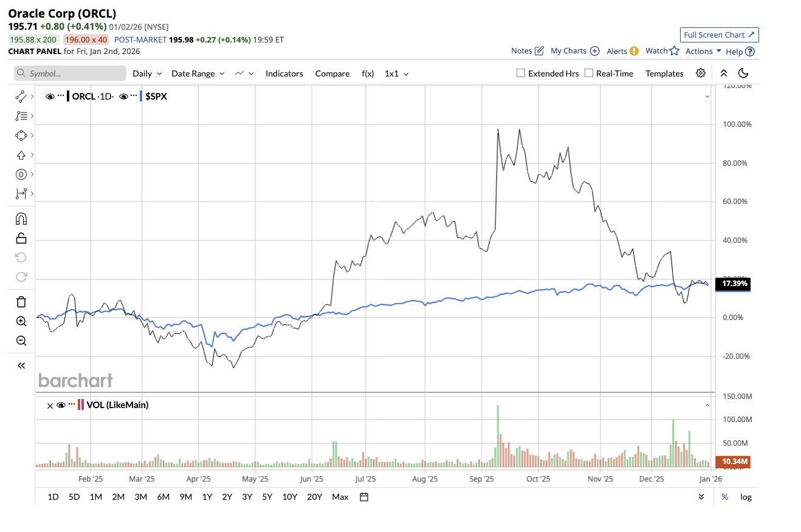Viewport: 801px width, 532px height.
Task: Collapse the volume pane chevron
Action: pyautogui.click(x=707, y=405)
